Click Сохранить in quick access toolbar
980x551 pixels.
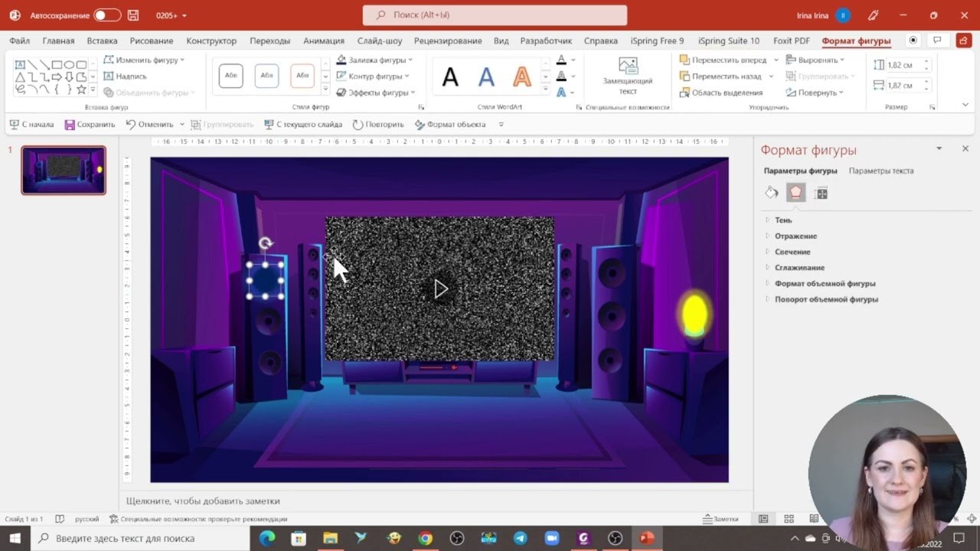point(90,124)
